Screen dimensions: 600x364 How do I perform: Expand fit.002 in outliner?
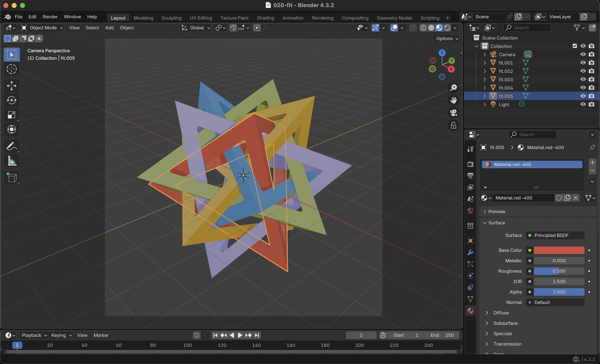click(x=485, y=71)
